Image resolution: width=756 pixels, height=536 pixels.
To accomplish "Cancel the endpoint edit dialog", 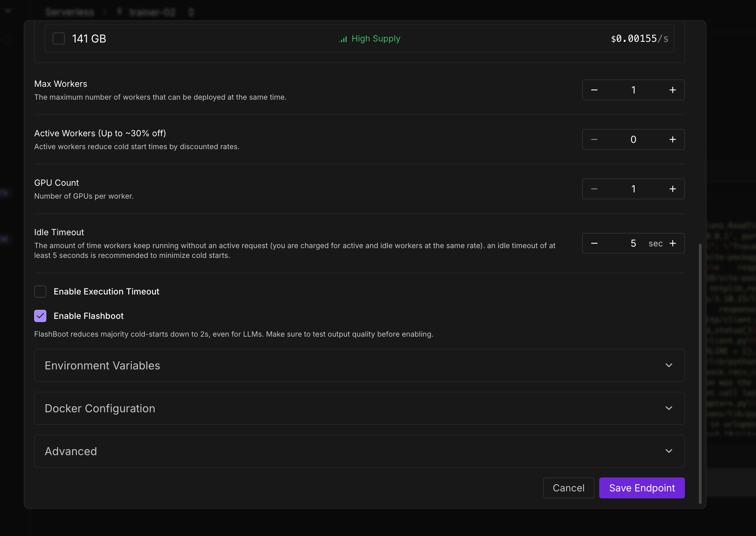I will [x=568, y=488].
